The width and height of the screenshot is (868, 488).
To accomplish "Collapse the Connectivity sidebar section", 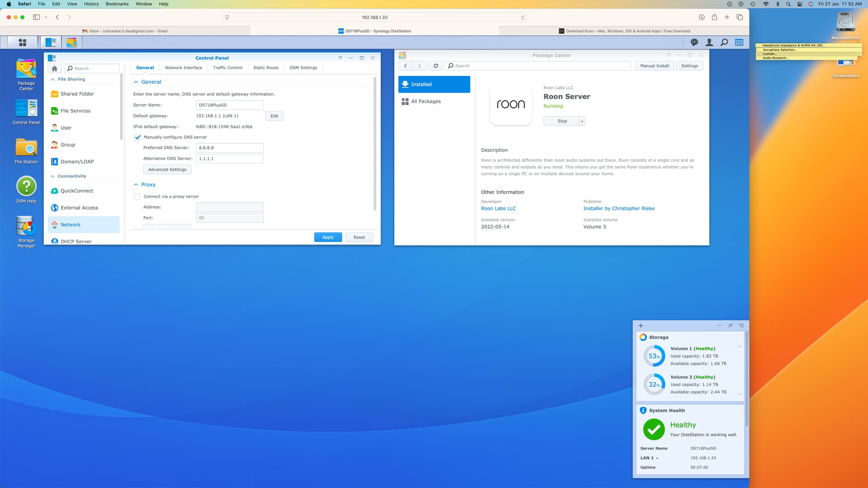I will (x=53, y=176).
